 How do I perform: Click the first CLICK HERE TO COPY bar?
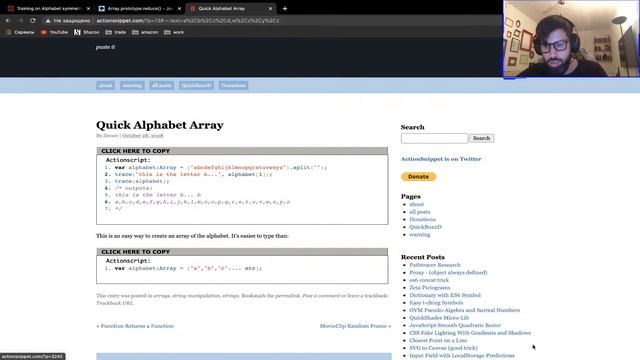[x=242, y=151]
